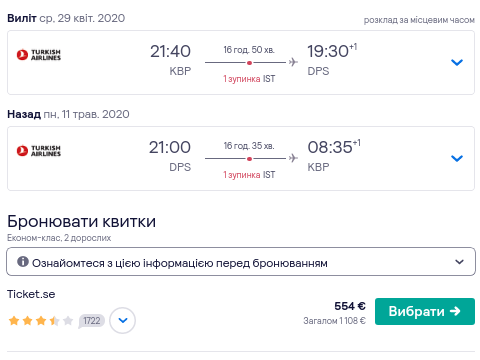Expand Ticket.se provider details circle chevron
This screenshot has width=480, height=360.
point(123,320)
